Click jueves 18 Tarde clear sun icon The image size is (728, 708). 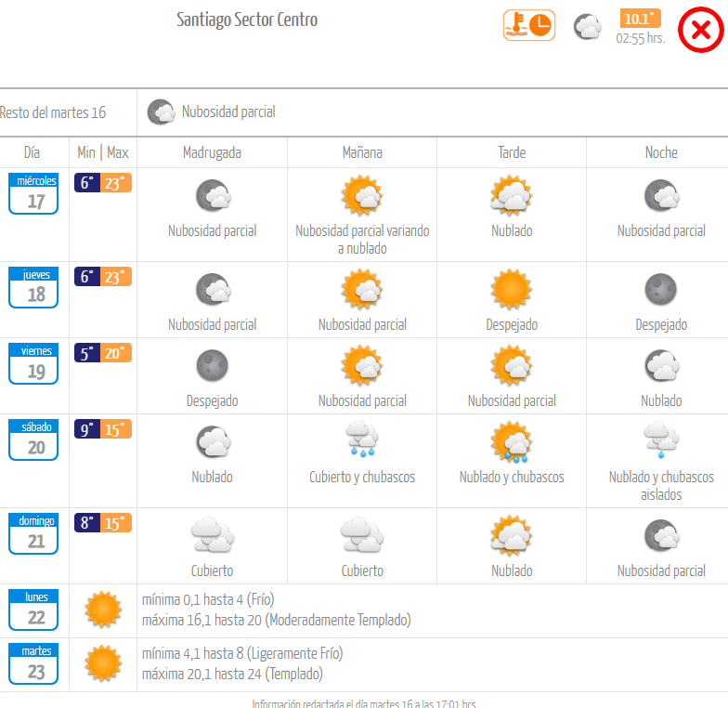click(x=512, y=289)
